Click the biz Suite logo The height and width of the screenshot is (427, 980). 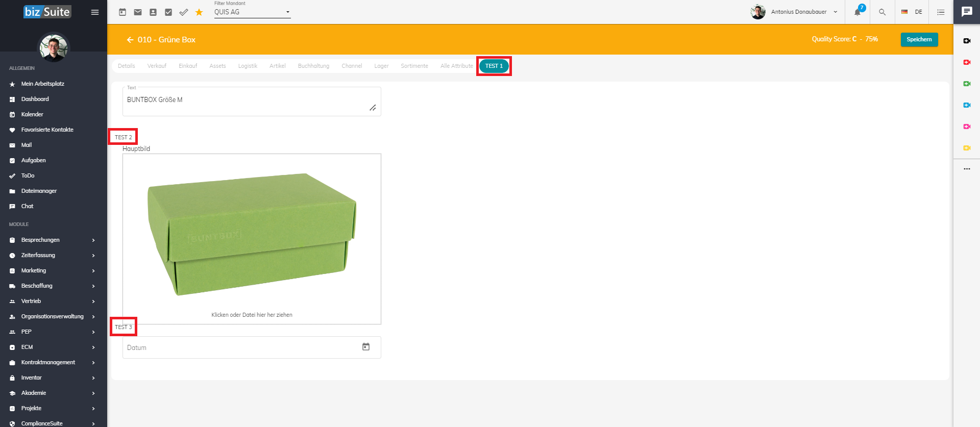tap(47, 12)
